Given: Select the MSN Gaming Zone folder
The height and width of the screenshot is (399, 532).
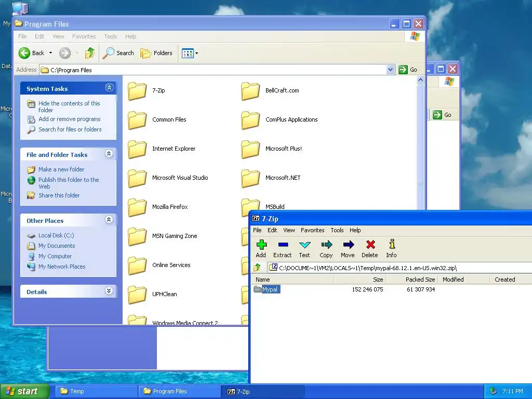Looking at the screenshot, I should coord(163,236).
